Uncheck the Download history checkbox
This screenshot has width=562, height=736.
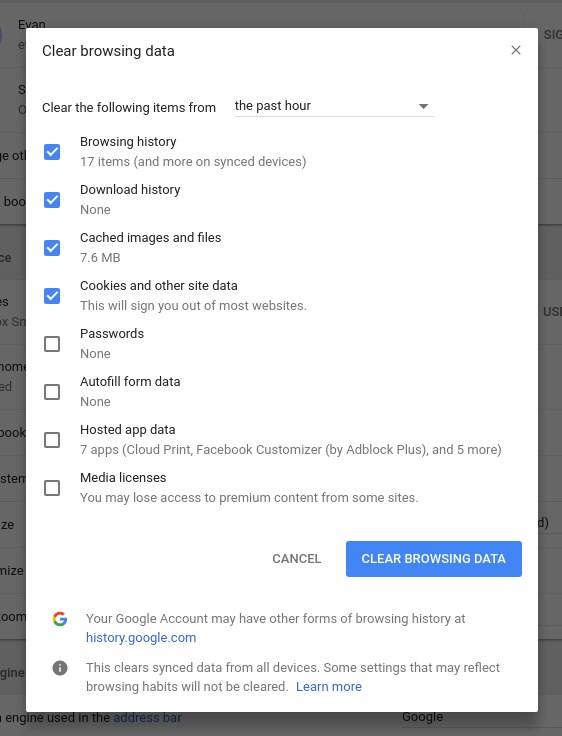[52, 200]
